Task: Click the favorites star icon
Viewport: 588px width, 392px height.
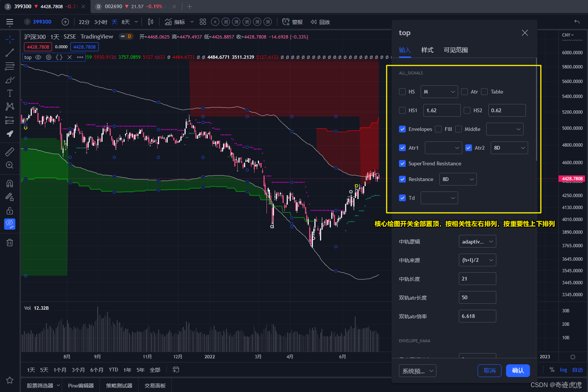Action: tap(10, 380)
